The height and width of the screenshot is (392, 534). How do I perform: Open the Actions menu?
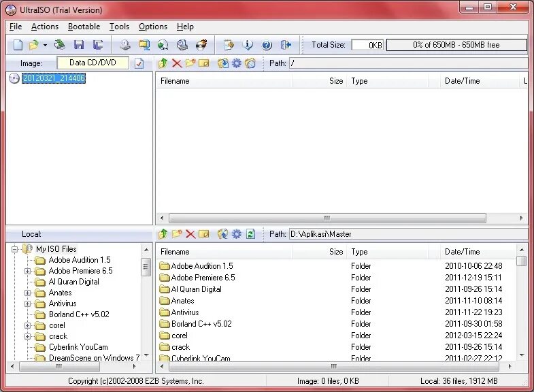click(x=45, y=27)
